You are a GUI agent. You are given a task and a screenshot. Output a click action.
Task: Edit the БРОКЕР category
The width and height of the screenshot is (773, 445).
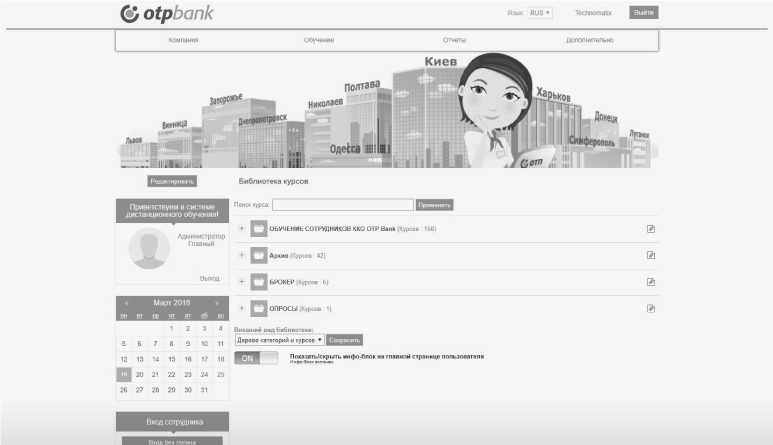(651, 282)
